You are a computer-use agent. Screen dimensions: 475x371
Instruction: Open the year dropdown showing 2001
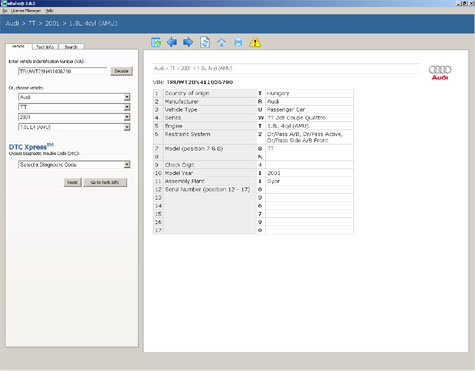(x=74, y=117)
